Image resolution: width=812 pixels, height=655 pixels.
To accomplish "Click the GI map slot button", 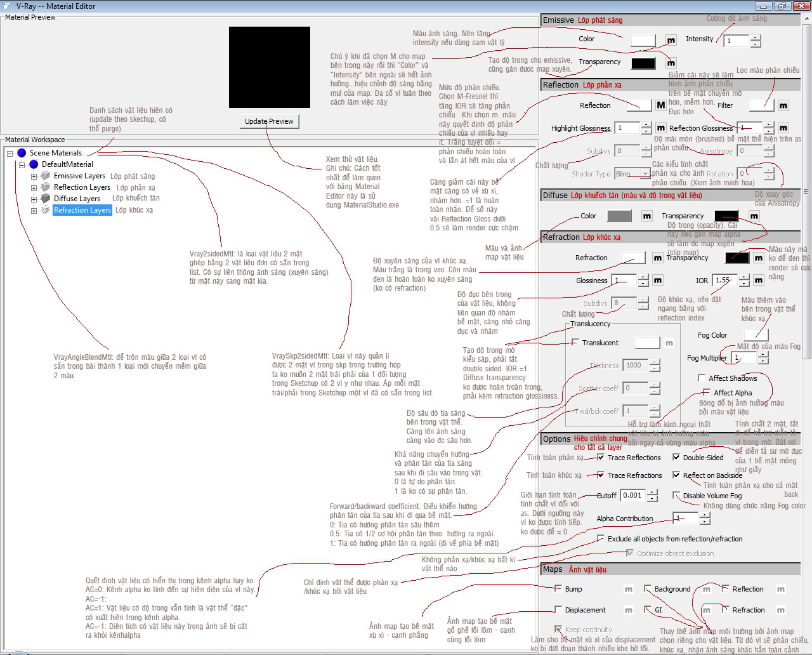I will tap(706, 610).
